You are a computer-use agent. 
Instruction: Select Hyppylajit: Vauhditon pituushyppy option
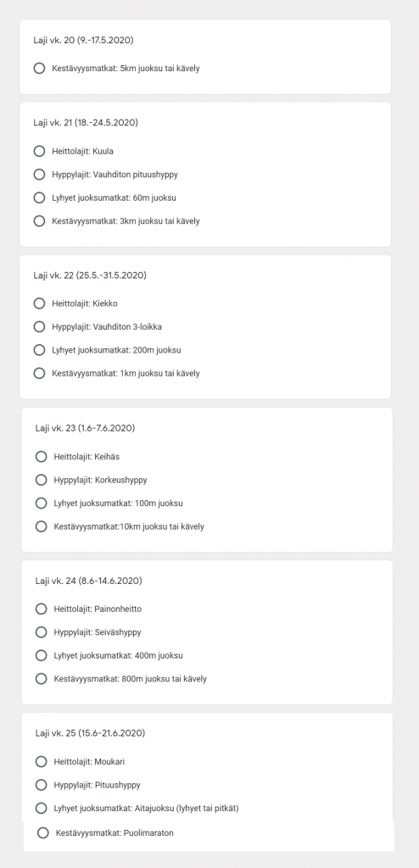pos(39,175)
